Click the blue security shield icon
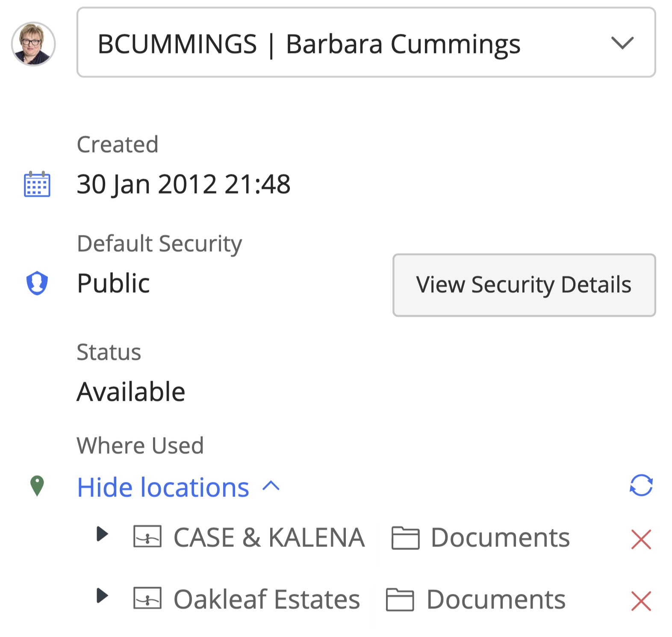The width and height of the screenshot is (672, 637). 37,283
